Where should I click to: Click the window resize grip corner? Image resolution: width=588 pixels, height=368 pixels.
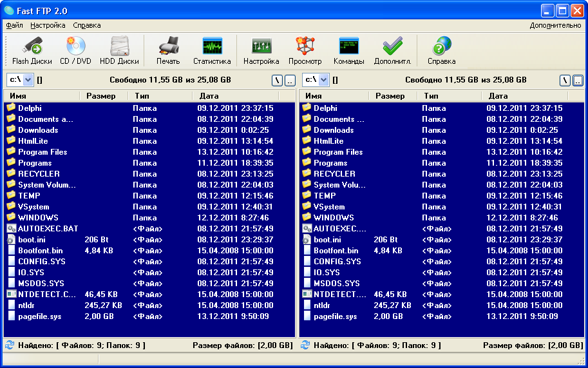tap(582, 360)
